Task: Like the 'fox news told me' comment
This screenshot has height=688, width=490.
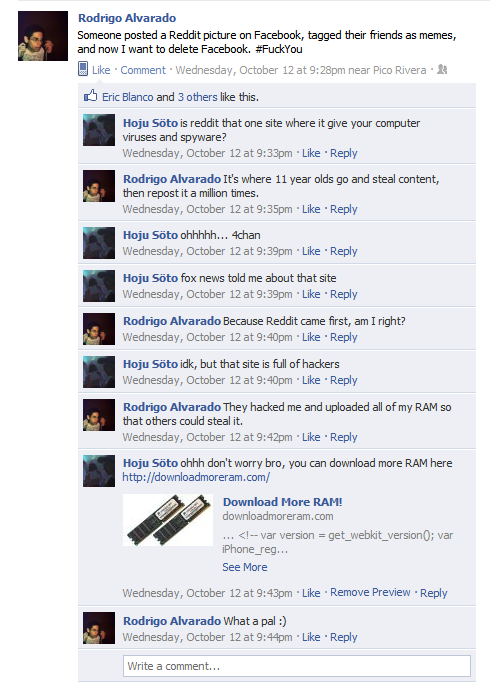Action: coord(311,294)
